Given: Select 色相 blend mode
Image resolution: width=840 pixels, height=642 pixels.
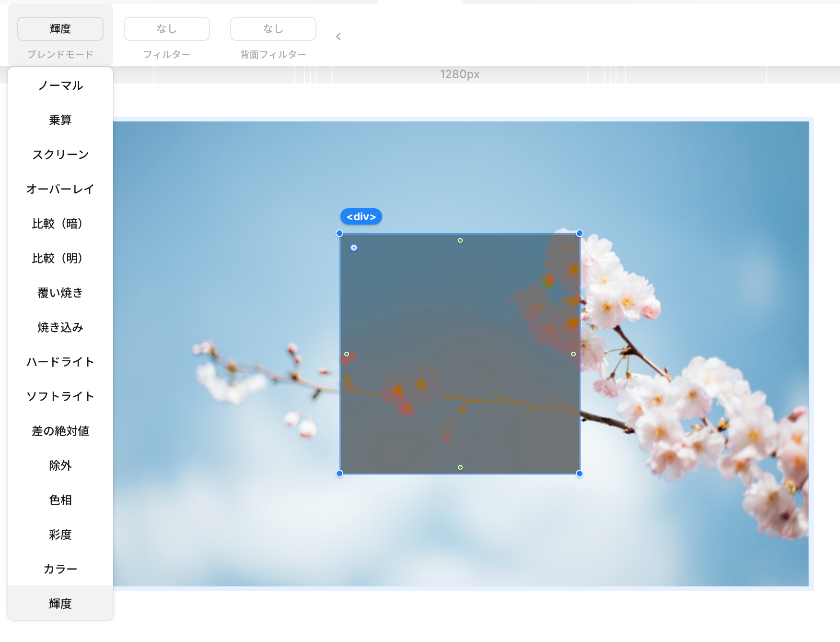Looking at the screenshot, I should pos(60,500).
